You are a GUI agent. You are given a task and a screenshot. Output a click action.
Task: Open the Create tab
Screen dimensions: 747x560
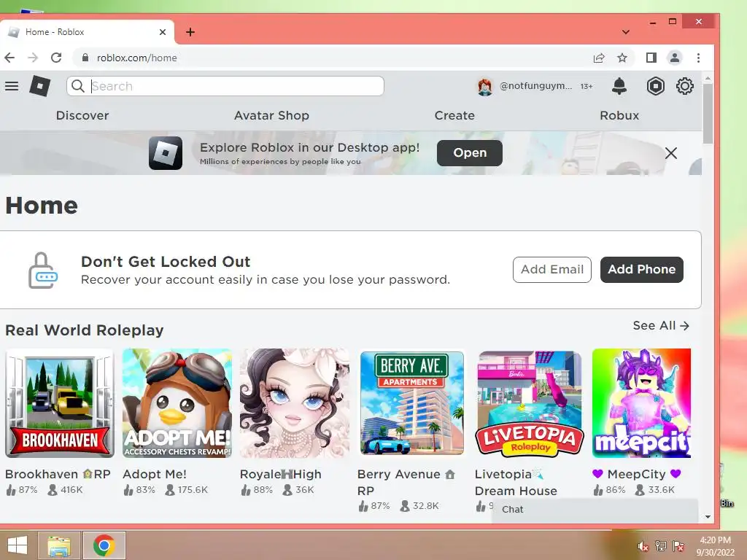point(454,115)
